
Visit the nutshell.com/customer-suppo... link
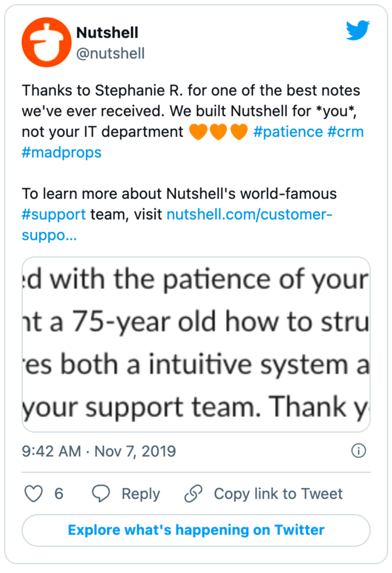[x=250, y=215]
